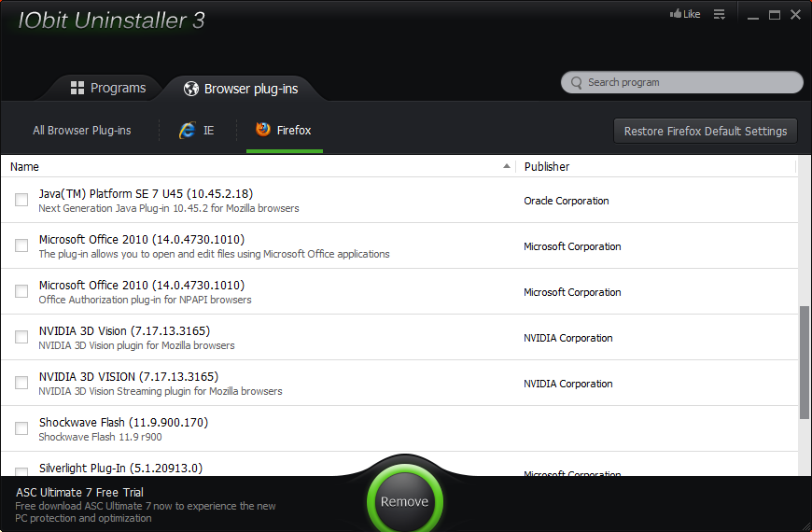Select the Java(TM) Platform SE 7 U45 row title
The image size is (812, 532).
coord(146,194)
